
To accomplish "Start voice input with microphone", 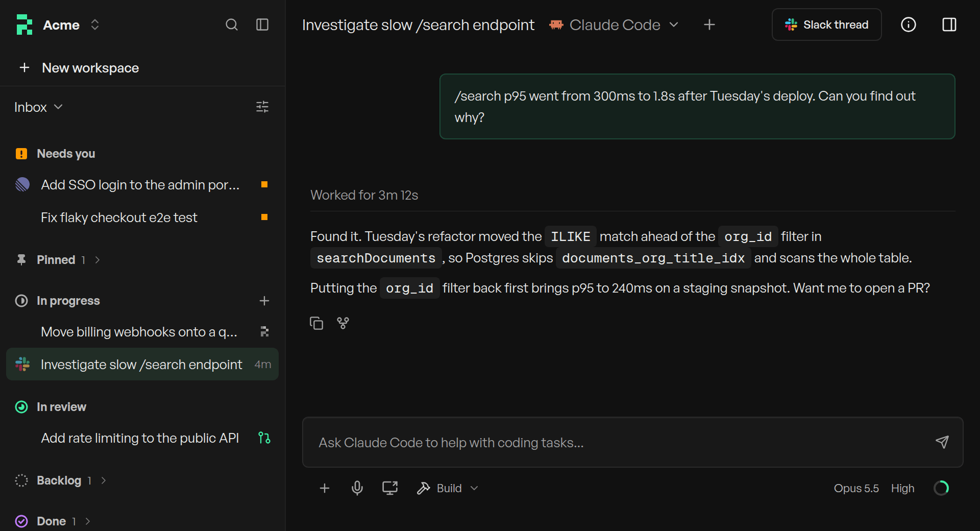I will [357, 488].
